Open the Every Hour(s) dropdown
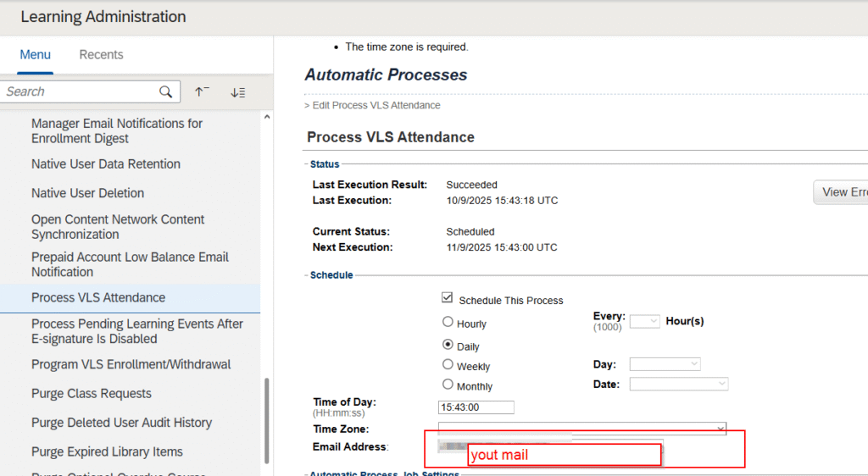868x476 pixels. (x=644, y=321)
